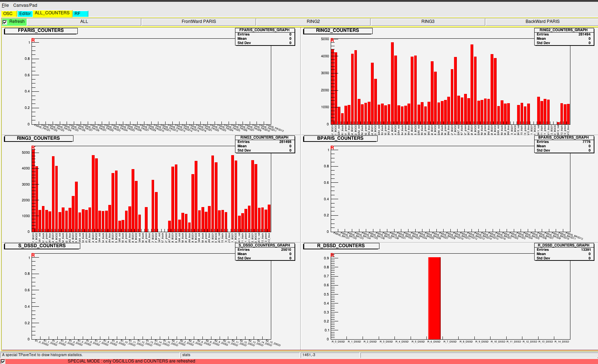Show BackWard PARIS counters
The height and width of the screenshot is (364, 598).
pyautogui.click(x=542, y=22)
